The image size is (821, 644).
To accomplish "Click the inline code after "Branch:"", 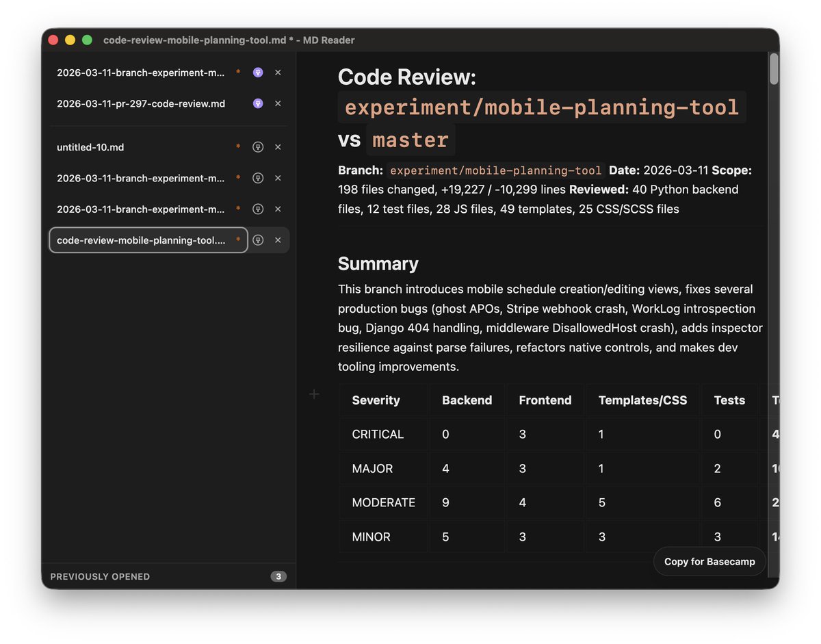I will click(496, 170).
